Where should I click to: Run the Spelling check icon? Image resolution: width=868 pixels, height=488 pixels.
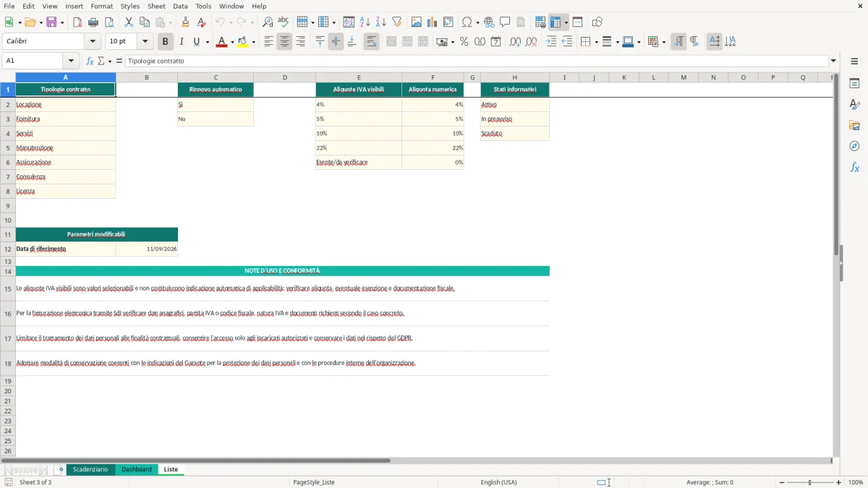tap(284, 22)
